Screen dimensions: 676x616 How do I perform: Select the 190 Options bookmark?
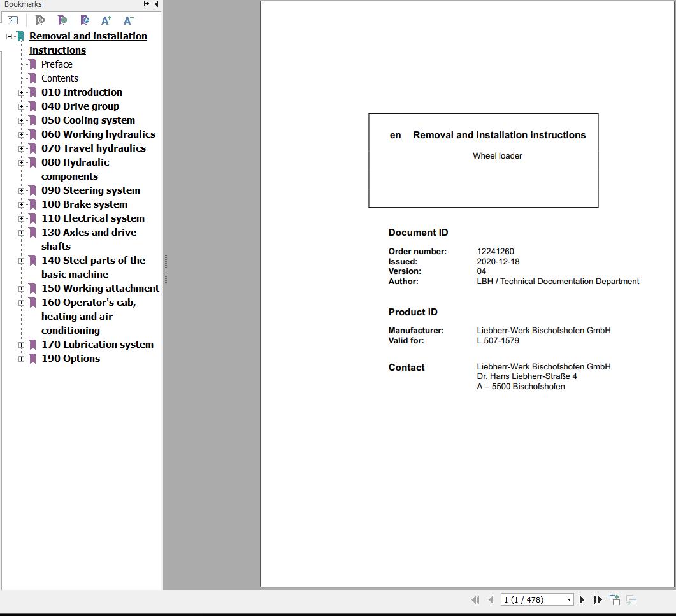tap(71, 359)
